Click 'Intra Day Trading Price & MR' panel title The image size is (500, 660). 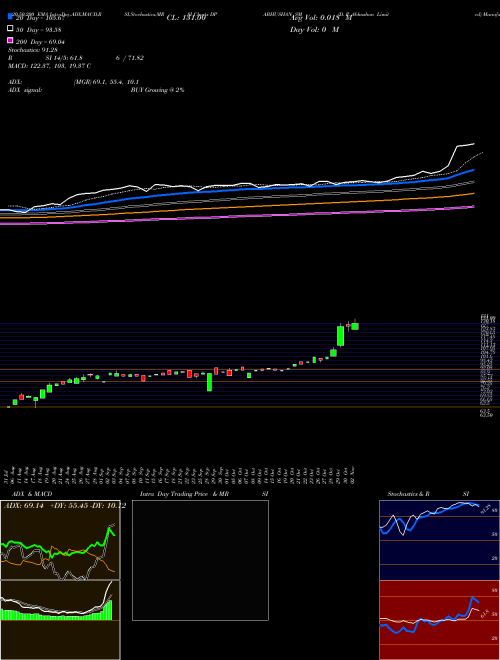[184, 494]
